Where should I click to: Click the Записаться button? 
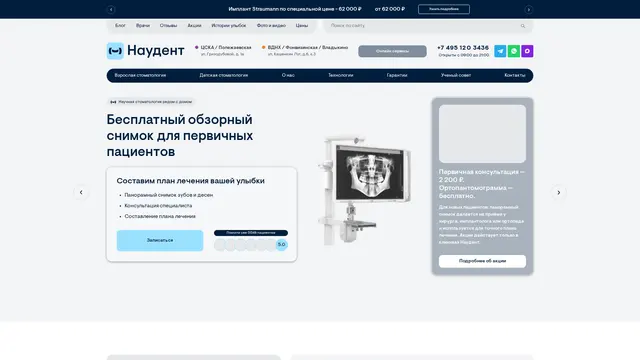pos(160,240)
